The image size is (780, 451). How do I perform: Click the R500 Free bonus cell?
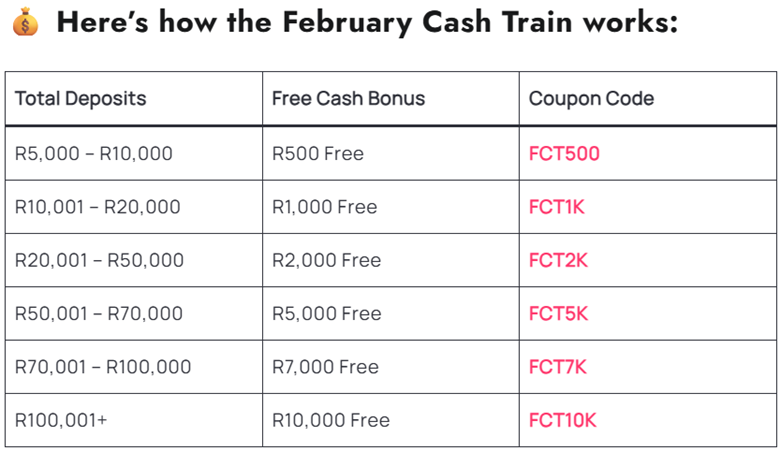pyautogui.click(x=317, y=154)
